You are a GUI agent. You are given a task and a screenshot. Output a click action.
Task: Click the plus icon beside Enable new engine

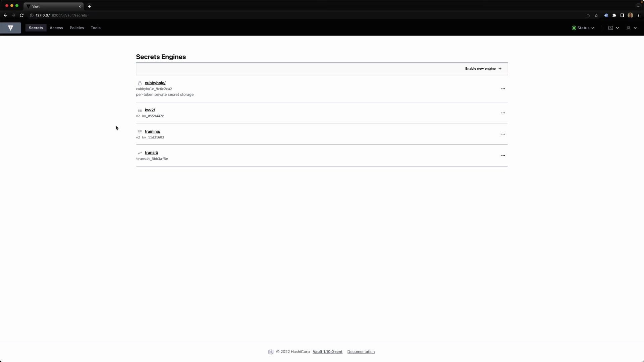(x=500, y=69)
